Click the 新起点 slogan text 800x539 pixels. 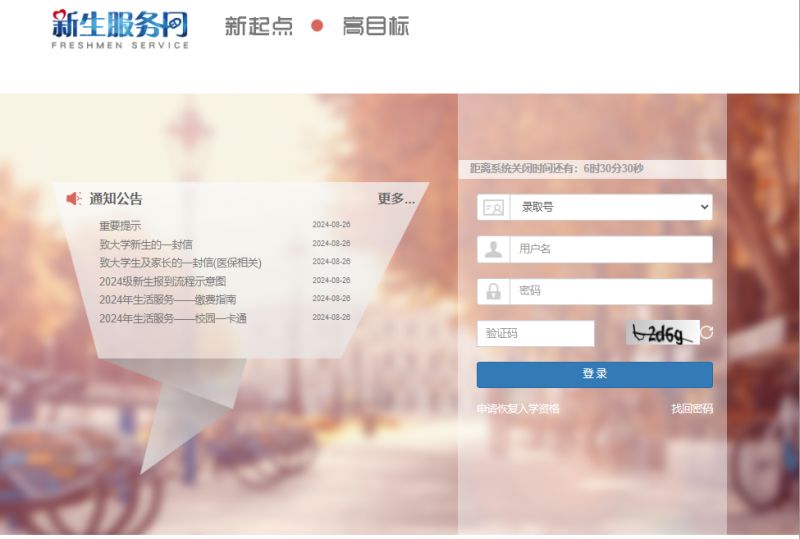click(x=259, y=26)
